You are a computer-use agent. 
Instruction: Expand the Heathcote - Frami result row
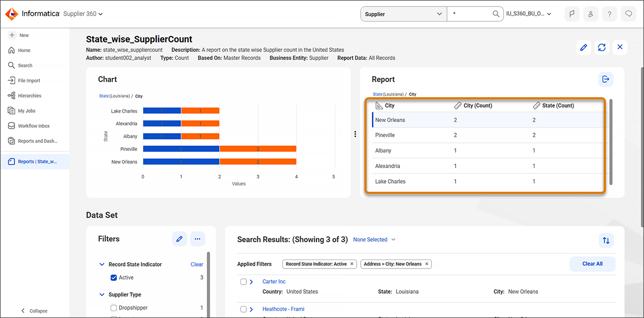pos(251,309)
